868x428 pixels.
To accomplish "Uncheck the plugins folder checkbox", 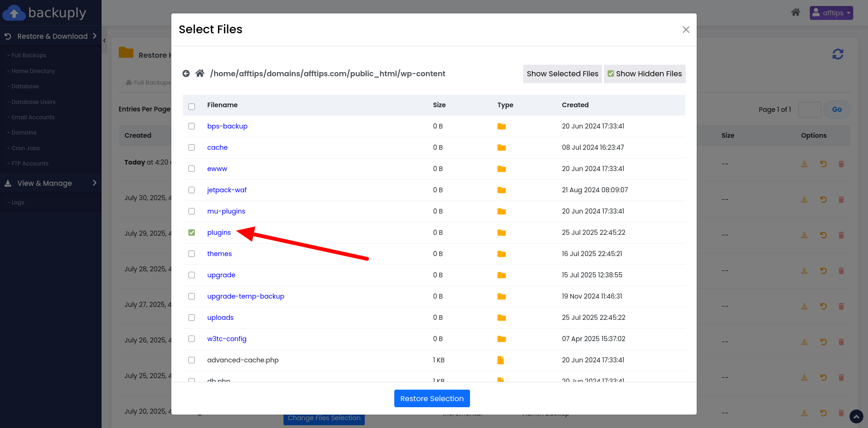I will (192, 232).
